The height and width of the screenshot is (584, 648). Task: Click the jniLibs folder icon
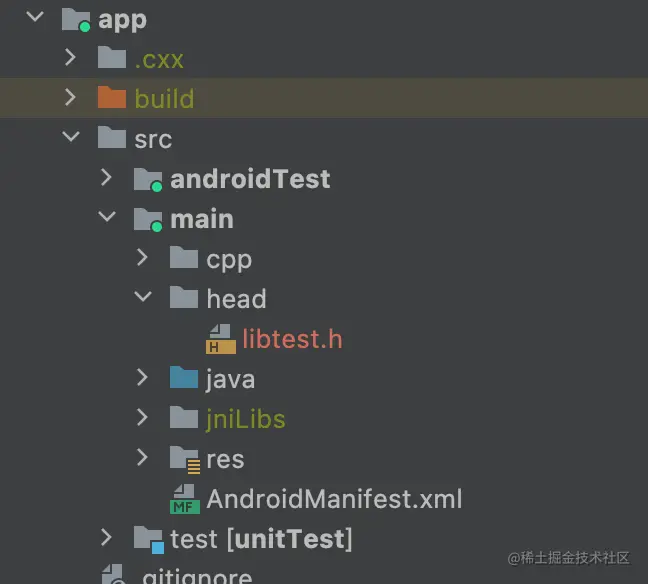184,417
